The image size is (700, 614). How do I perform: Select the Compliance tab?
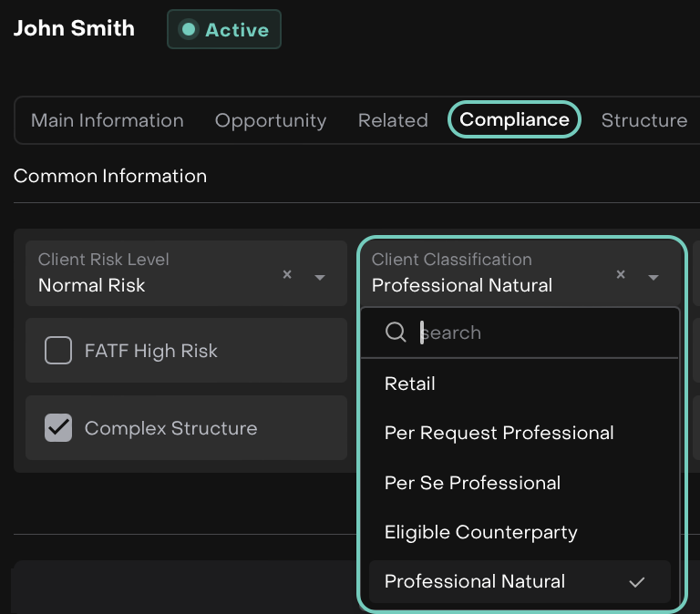(514, 120)
